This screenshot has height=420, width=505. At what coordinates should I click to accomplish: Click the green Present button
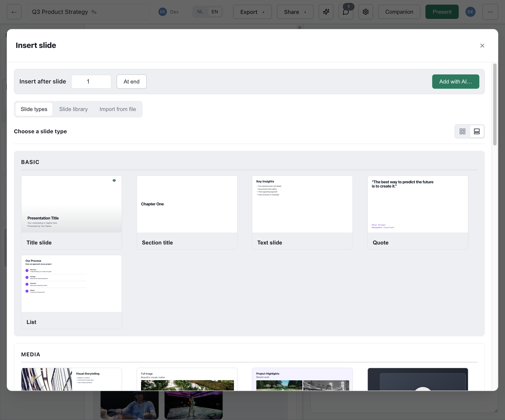[x=442, y=12]
